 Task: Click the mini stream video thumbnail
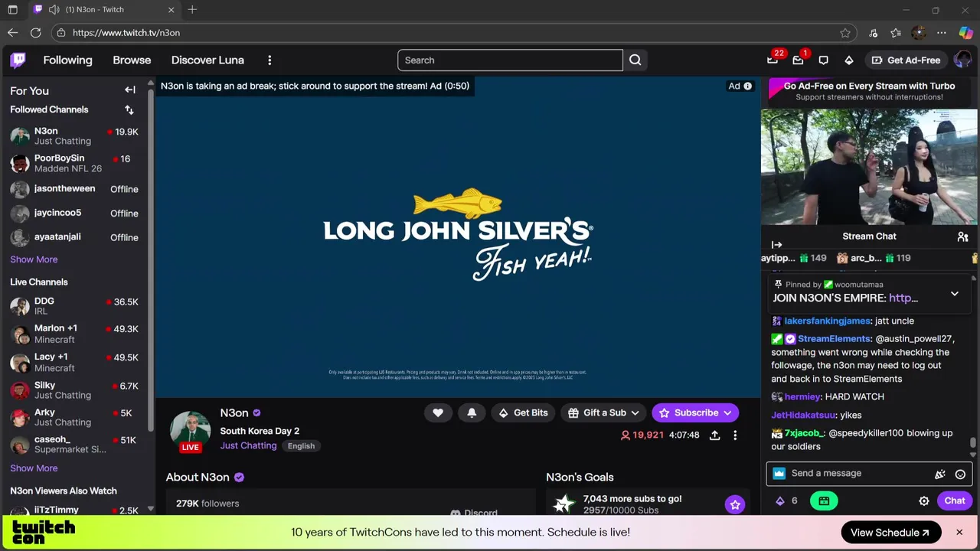pyautogui.click(x=869, y=167)
